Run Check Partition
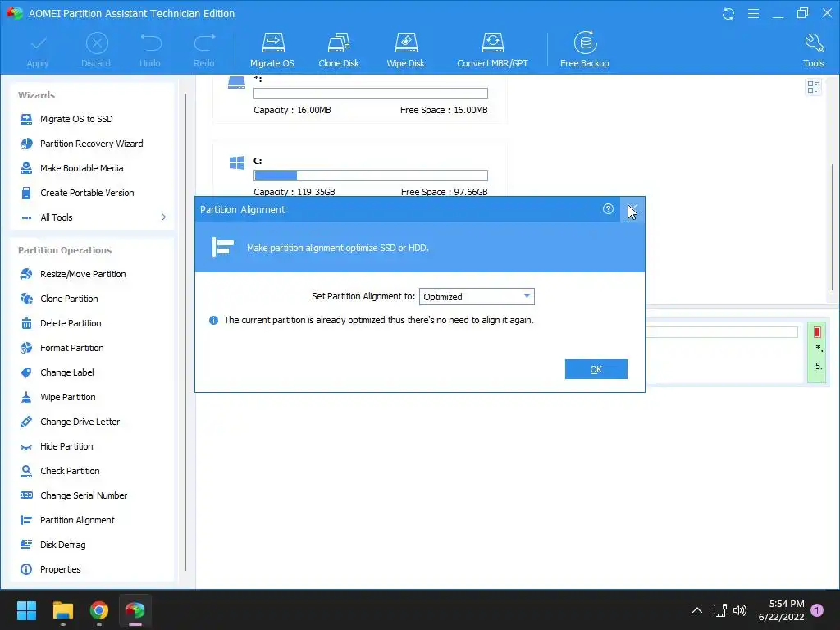The height and width of the screenshot is (630, 840). click(x=70, y=471)
